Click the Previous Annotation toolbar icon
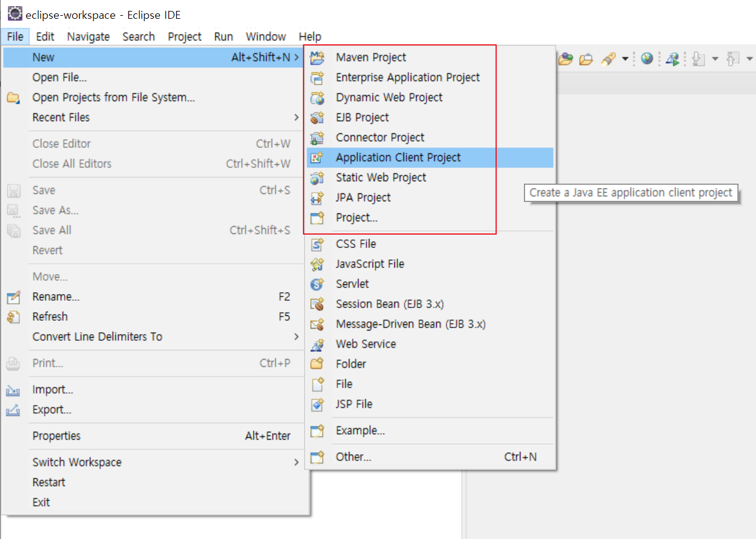The width and height of the screenshot is (756, 539). click(x=733, y=59)
